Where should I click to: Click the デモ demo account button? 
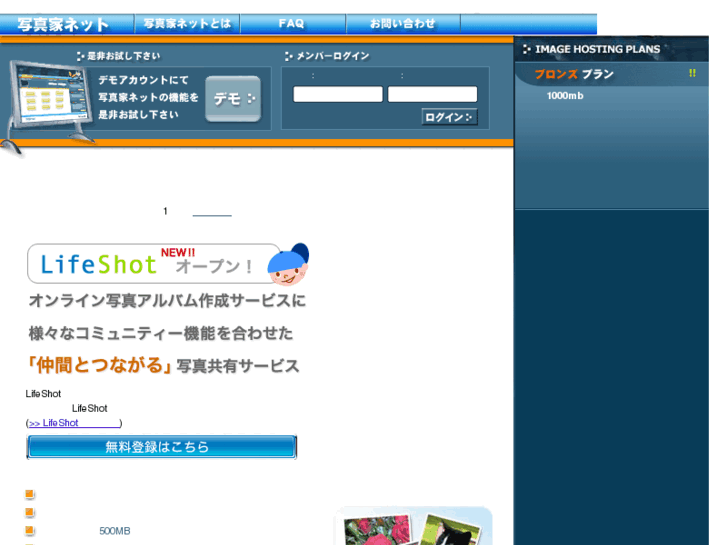pos(233,99)
